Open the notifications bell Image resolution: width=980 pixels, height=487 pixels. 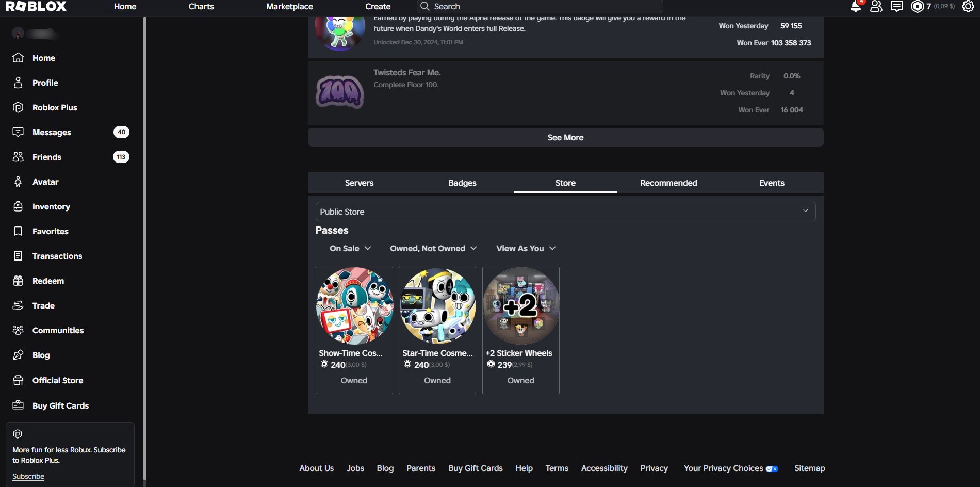coord(856,6)
